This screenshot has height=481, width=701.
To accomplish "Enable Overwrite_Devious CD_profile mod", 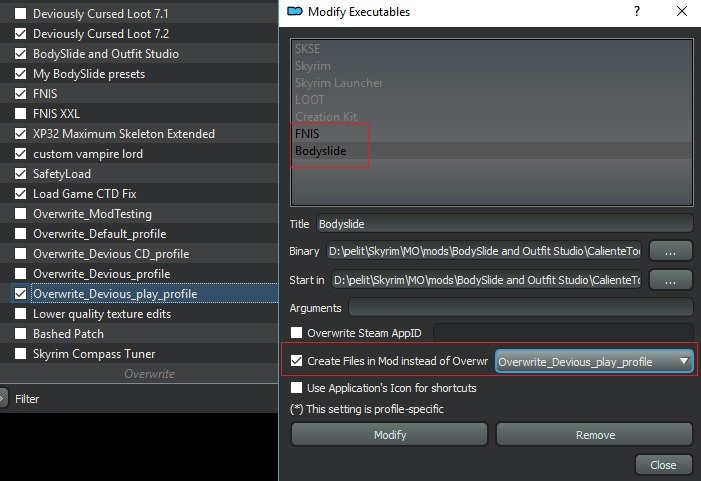I will [x=21, y=253].
